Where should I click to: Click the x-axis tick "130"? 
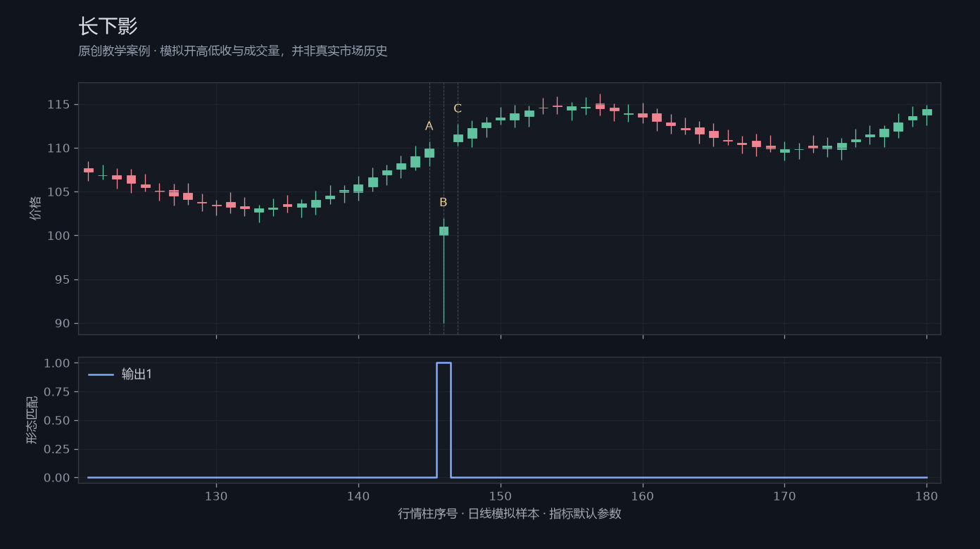(216, 496)
